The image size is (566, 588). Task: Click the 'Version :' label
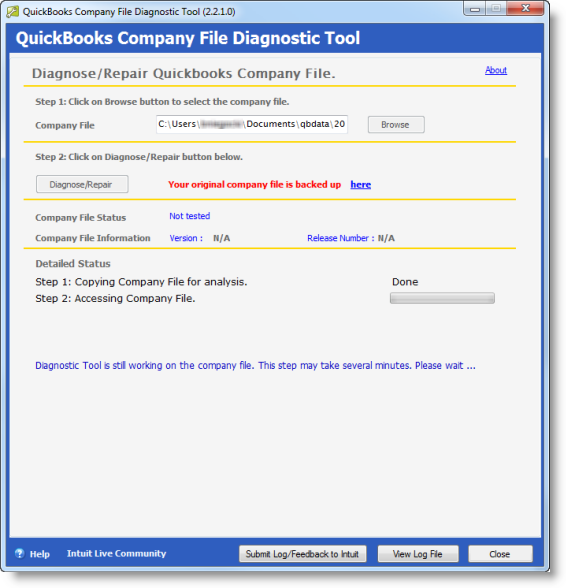pyautogui.click(x=186, y=238)
